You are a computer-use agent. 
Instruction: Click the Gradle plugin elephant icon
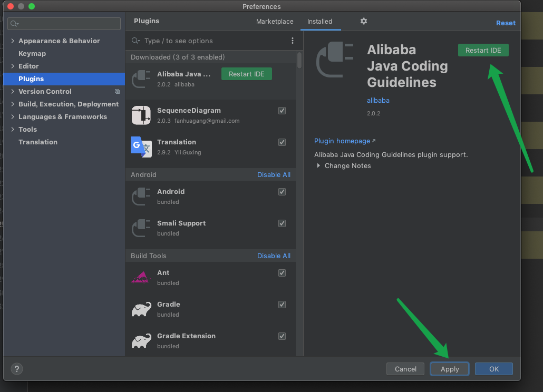(x=141, y=309)
